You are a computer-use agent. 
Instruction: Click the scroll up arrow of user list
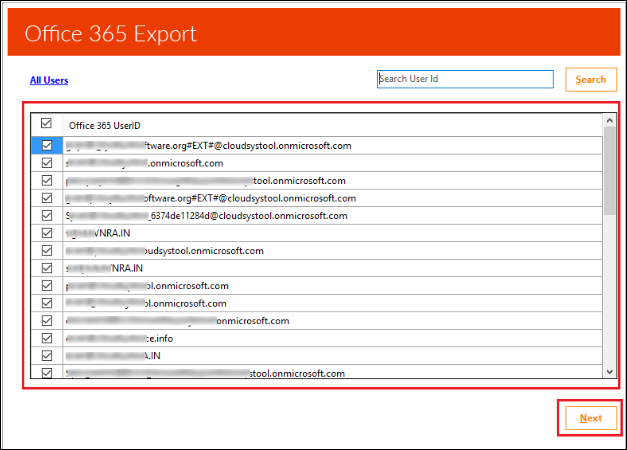pyautogui.click(x=609, y=120)
